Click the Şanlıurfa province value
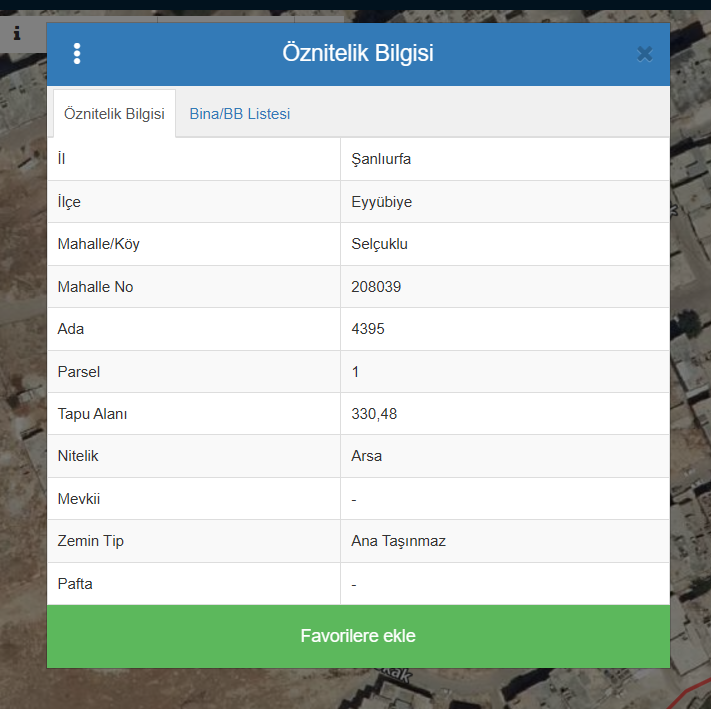Viewport: 711px width, 709px height. coord(381,159)
